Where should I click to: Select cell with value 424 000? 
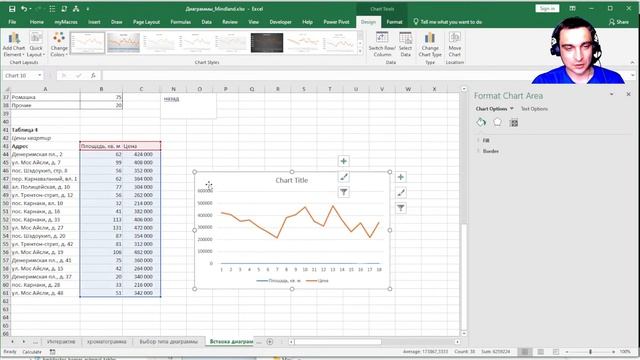tap(141, 154)
